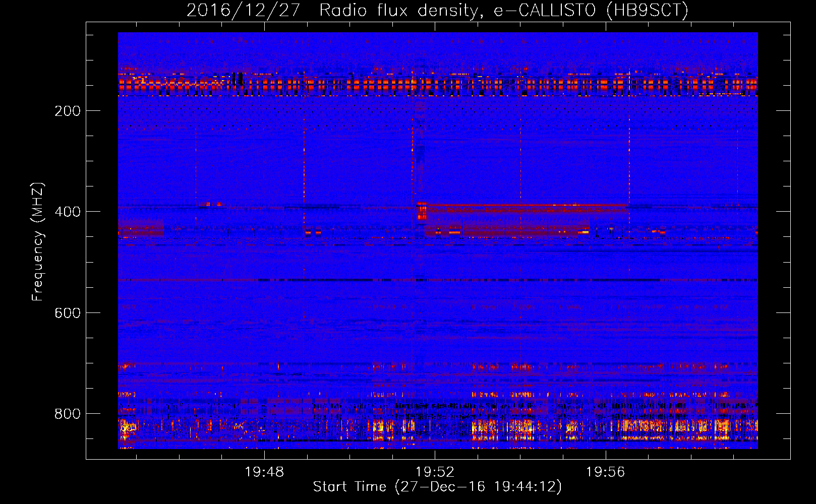Click the red burst at 400 MHz near 19:52
The height and width of the screenshot is (504, 816).
click(x=422, y=211)
